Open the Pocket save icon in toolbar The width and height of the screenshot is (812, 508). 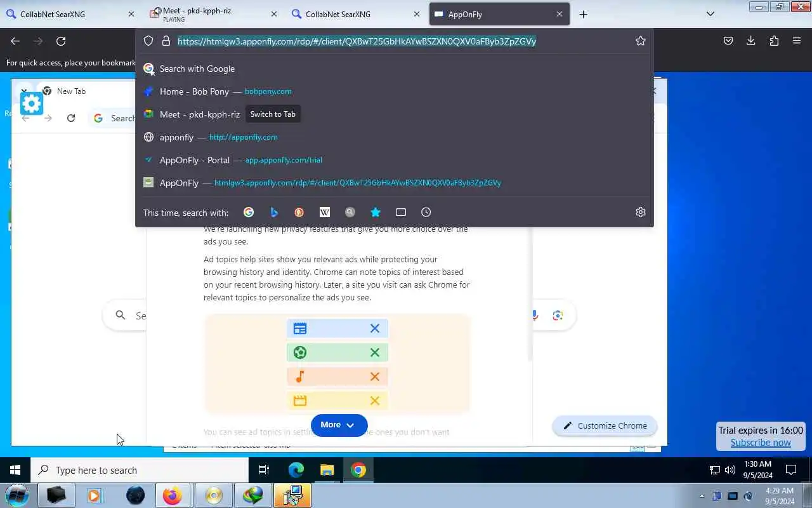pos(728,41)
